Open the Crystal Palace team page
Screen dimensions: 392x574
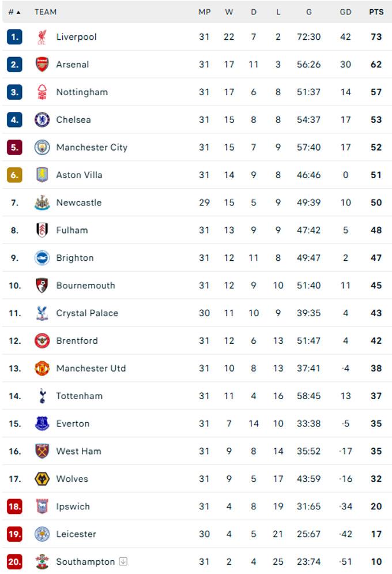[x=87, y=313]
